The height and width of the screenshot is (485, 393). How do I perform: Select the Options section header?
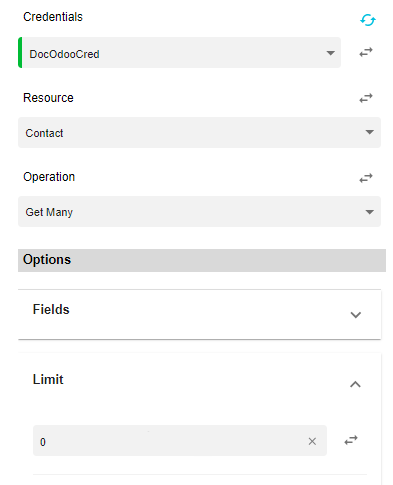[202, 260]
